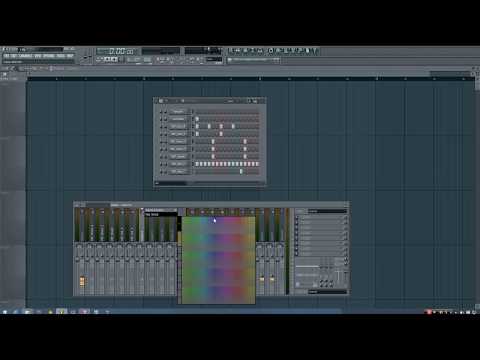The width and height of the screenshot is (480, 360).
Task: Select the sixth channel name button
Action: click(179, 149)
